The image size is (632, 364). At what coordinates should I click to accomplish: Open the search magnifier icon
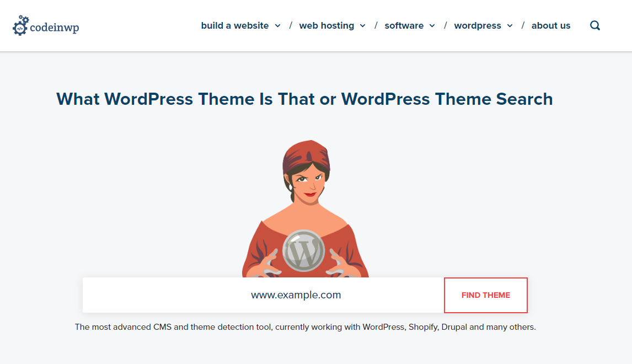(x=595, y=26)
